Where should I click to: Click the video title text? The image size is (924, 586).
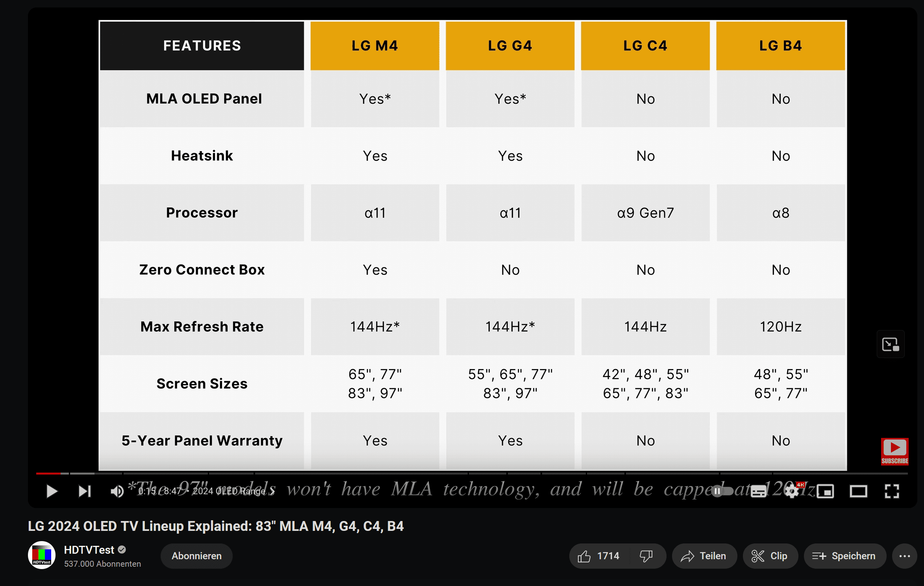[216, 526]
